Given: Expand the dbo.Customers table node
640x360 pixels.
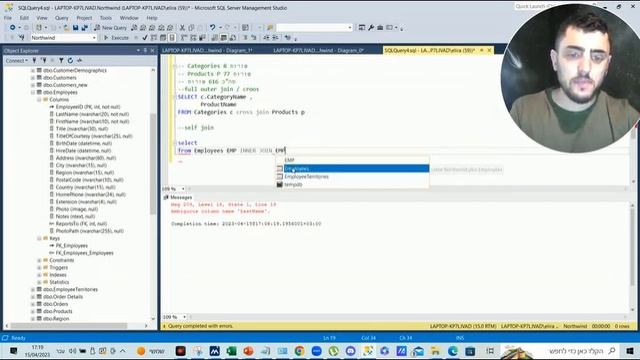Looking at the screenshot, I should pos(33,78).
